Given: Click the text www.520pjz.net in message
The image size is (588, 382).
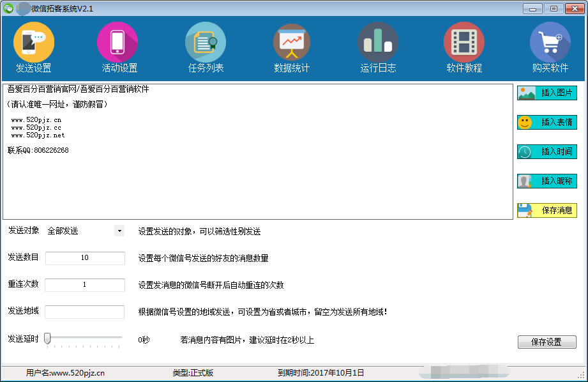Looking at the screenshot, I should (x=38, y=135).
